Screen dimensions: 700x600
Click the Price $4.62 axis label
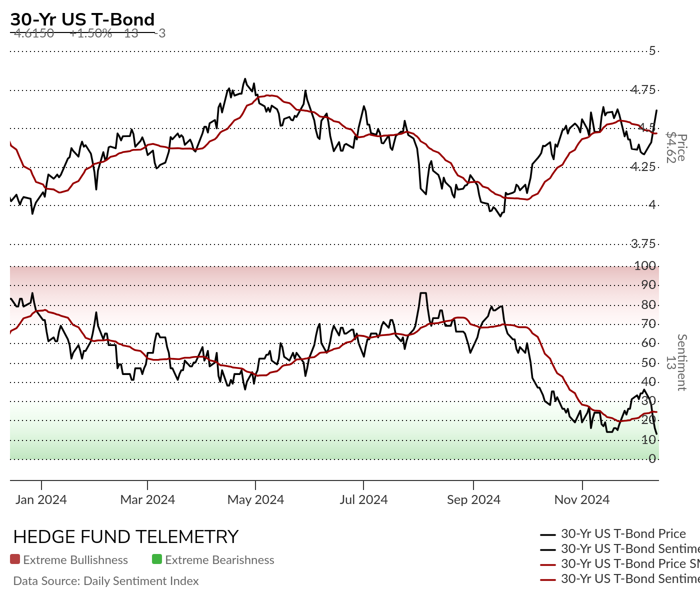tap(677, 147)
